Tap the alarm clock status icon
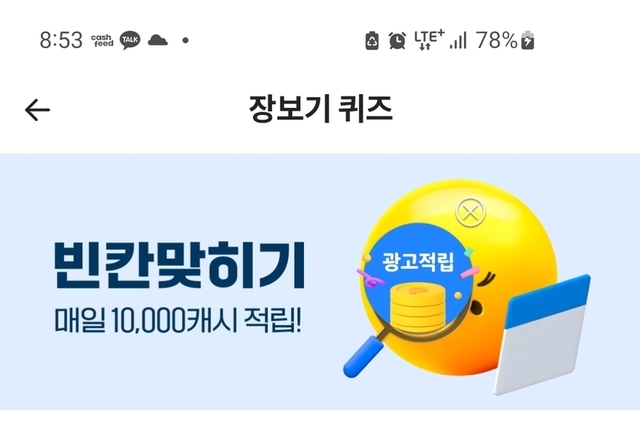Viewport: 640px width, 440px height. pos(397,40)
